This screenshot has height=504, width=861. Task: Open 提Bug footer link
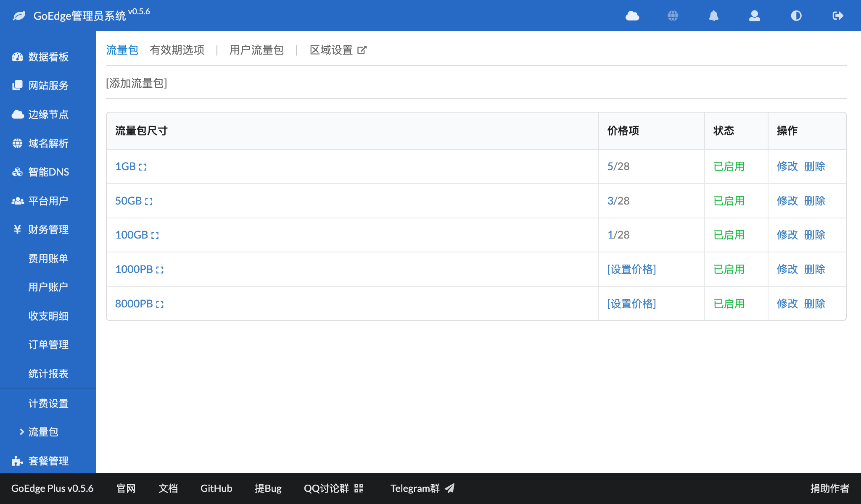point(268,488)
